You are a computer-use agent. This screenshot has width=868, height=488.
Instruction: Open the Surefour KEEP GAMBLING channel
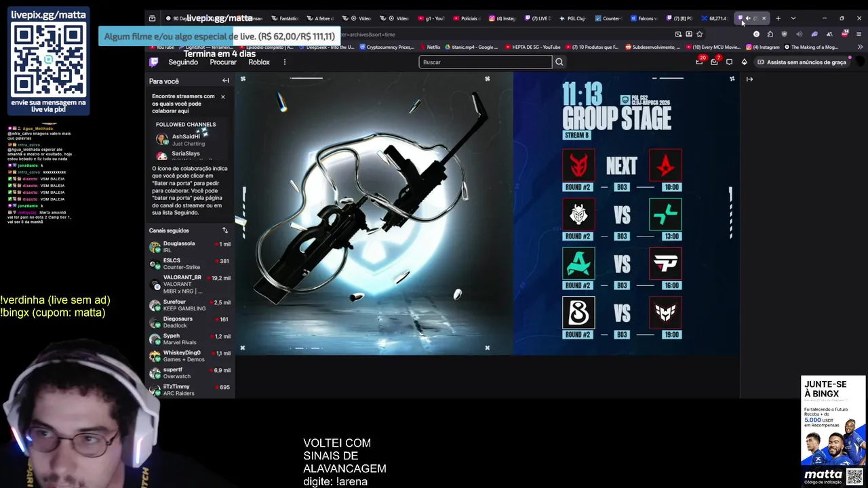tap(190, 305)
